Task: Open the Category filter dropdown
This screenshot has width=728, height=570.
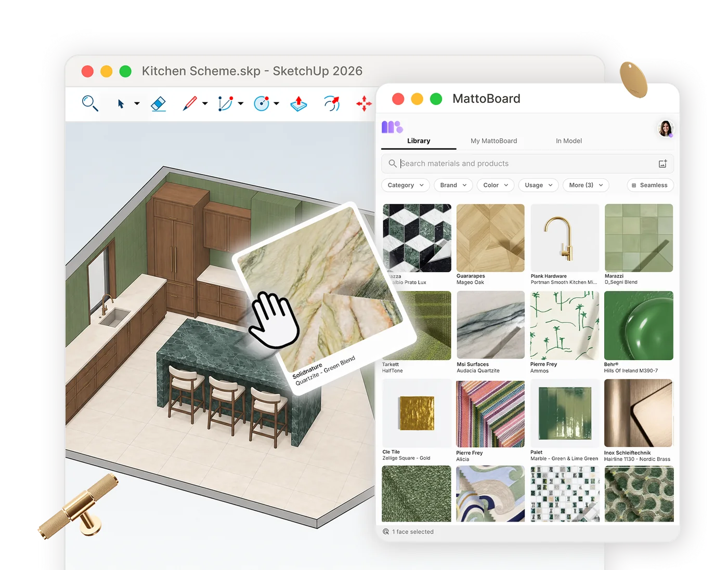Action: click(x=406, y=185)
